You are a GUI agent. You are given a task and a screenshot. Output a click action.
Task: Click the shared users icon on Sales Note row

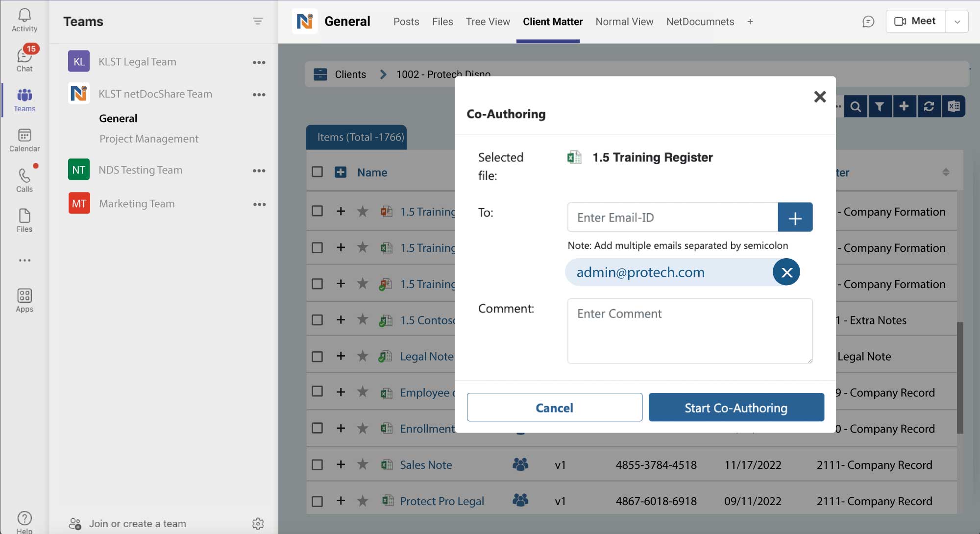point(520,464)
